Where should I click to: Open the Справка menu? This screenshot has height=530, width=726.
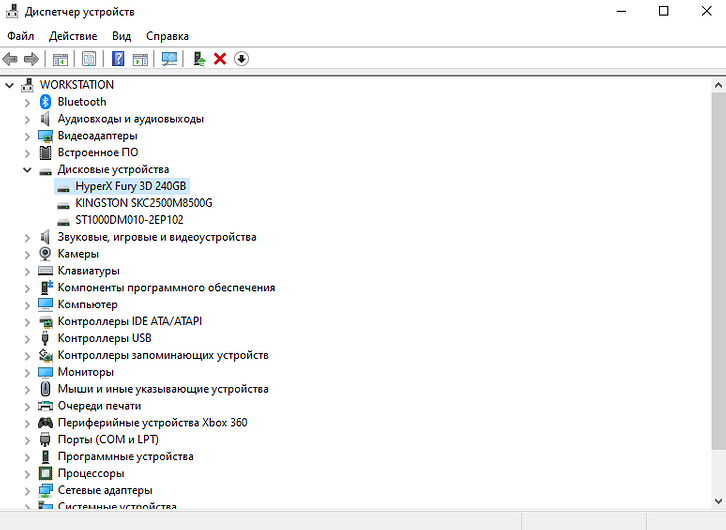coord(167,36)
